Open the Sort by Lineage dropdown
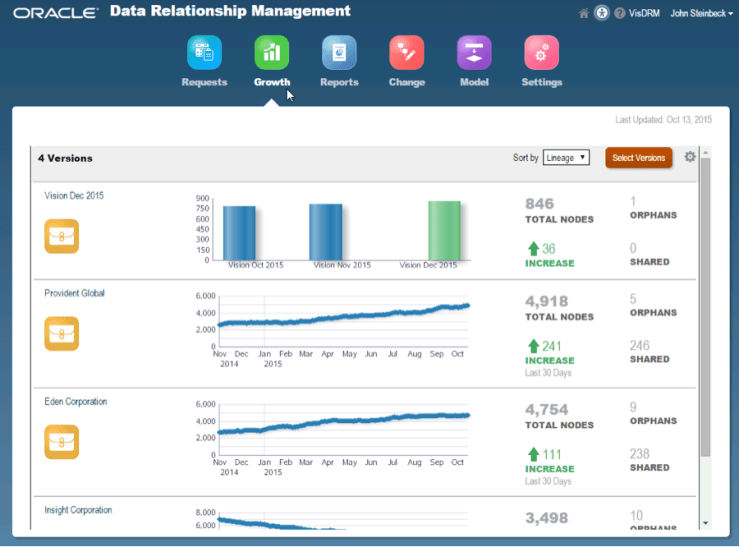The height and width of the screenshot is (547, 739). [x=566, y=158]
